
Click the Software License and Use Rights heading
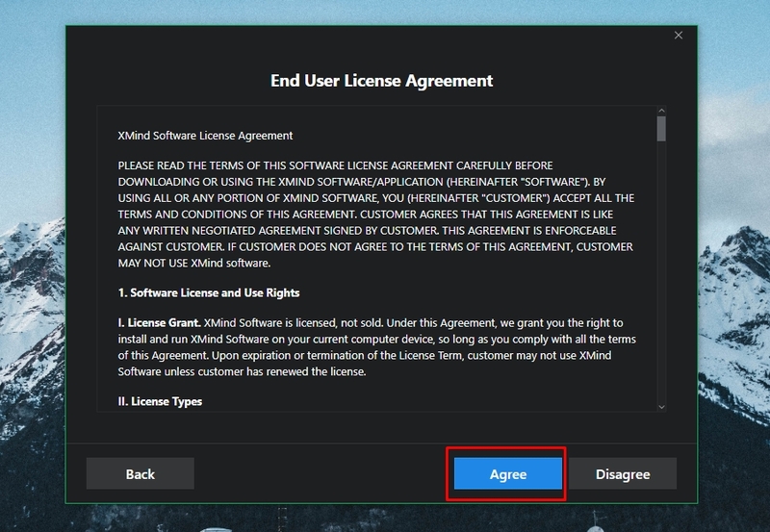[209, 292]
